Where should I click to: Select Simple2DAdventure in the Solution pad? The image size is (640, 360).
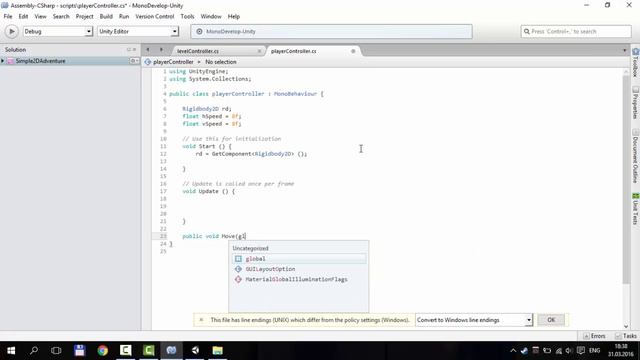click(x=40, y=61)
